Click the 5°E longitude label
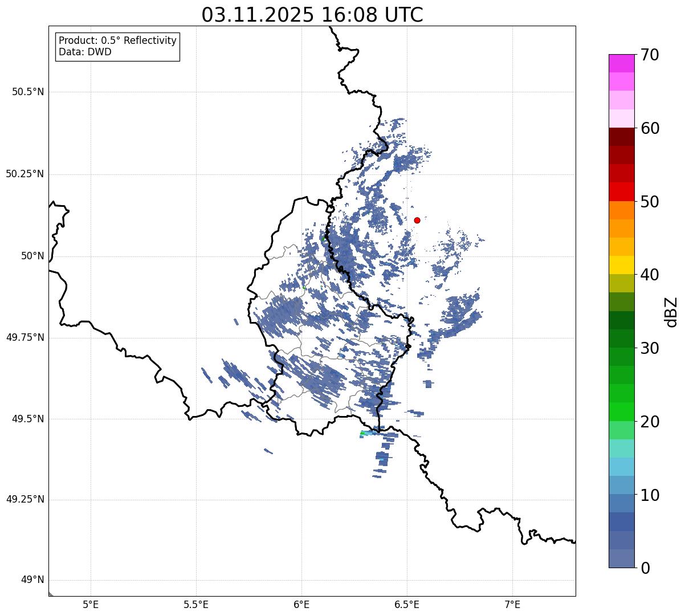The width and height of the screenshot is (685, 616). coord(91,604)
